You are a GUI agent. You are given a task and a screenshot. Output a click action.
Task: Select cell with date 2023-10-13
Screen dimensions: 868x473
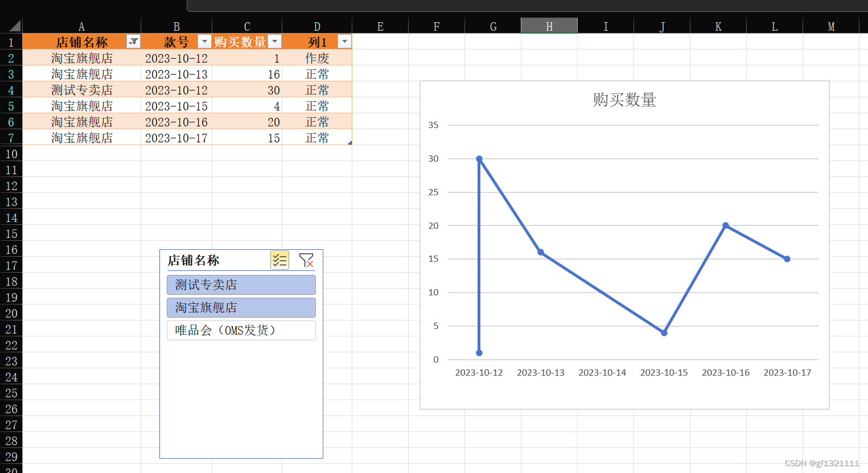pos(176,74)
